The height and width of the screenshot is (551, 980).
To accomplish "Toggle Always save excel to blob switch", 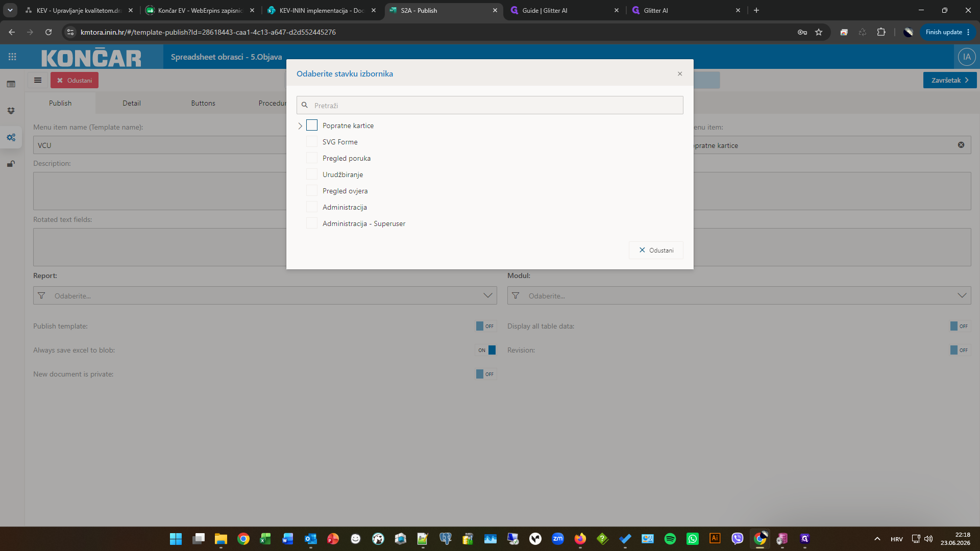I will [x=485, y=350].
